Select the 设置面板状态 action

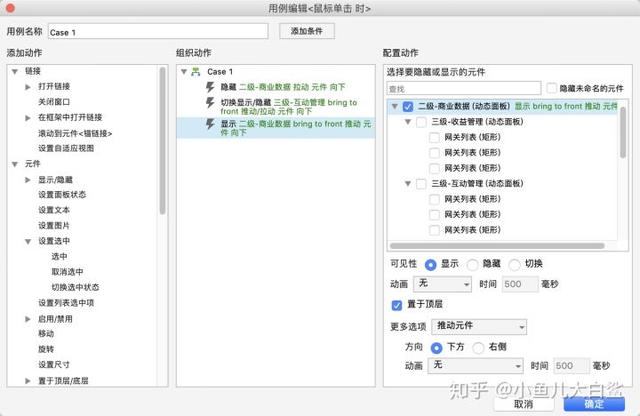click(62, 195)
